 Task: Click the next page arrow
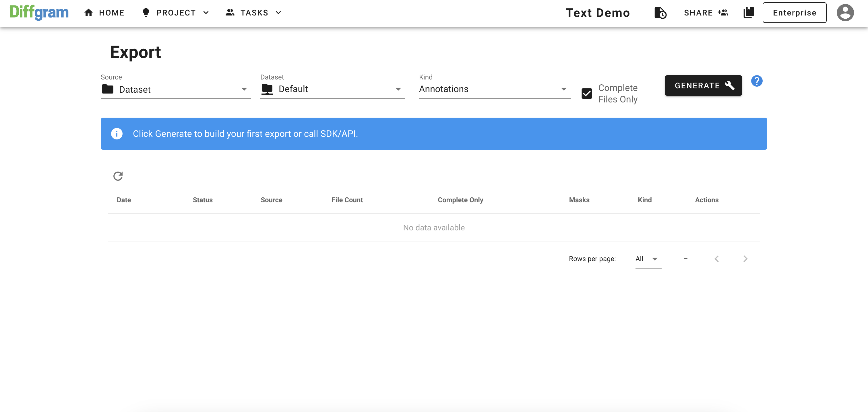click(745, 259)
